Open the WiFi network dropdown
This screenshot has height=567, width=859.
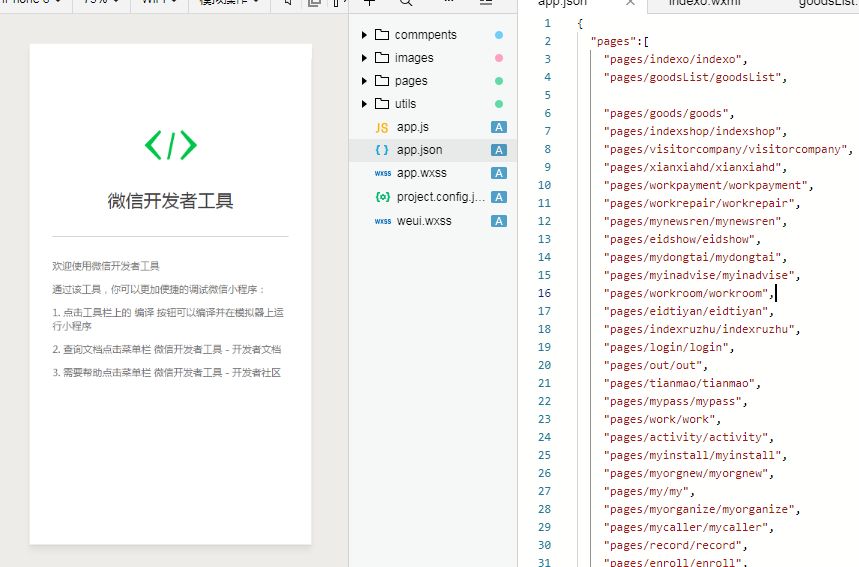(159, 2)
